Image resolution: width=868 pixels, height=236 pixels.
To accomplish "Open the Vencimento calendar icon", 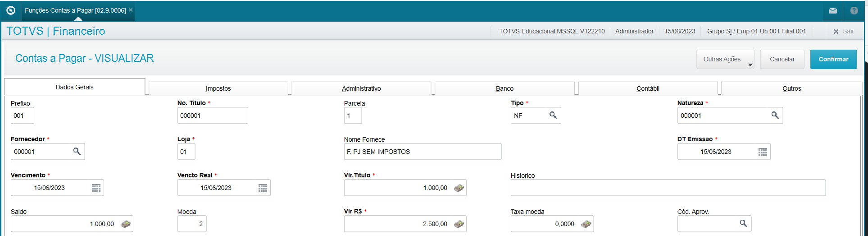I will click(96, 188).
